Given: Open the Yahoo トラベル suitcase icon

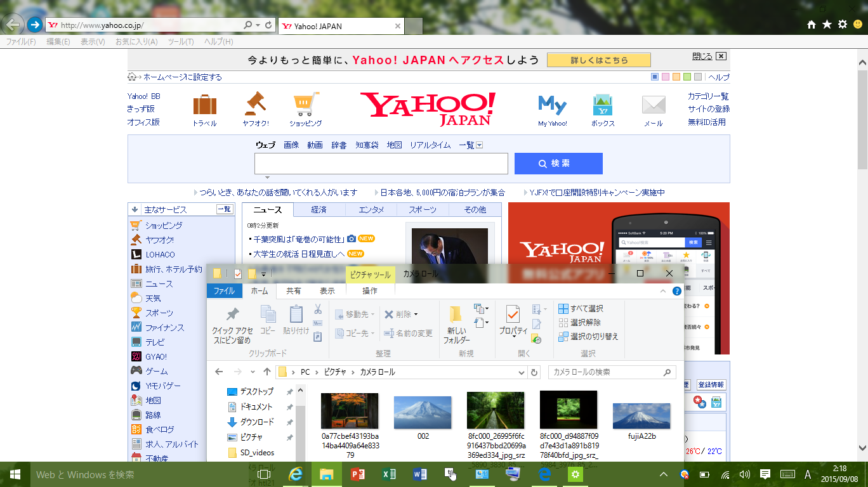Looking at the screenshot, I should tap(204, 105).
